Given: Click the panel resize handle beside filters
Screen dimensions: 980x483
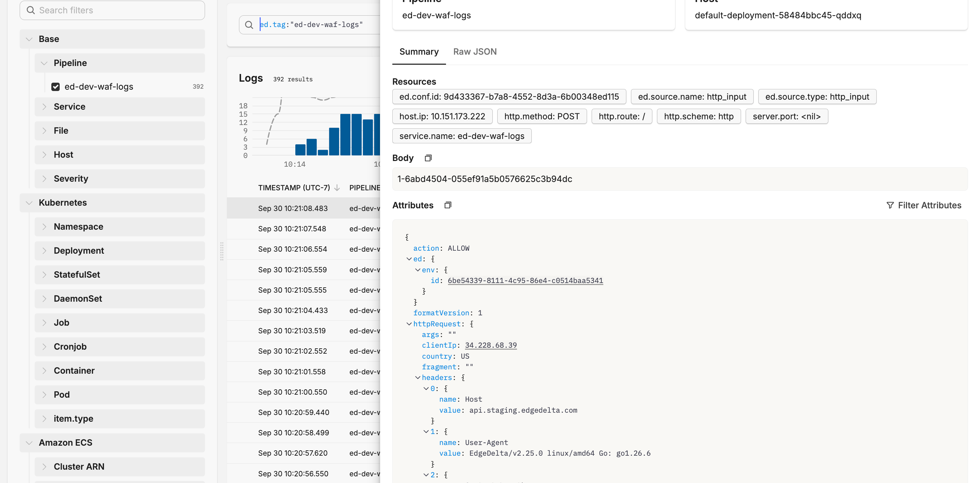Looking at the screenshot, I should [x=222, y=251].
